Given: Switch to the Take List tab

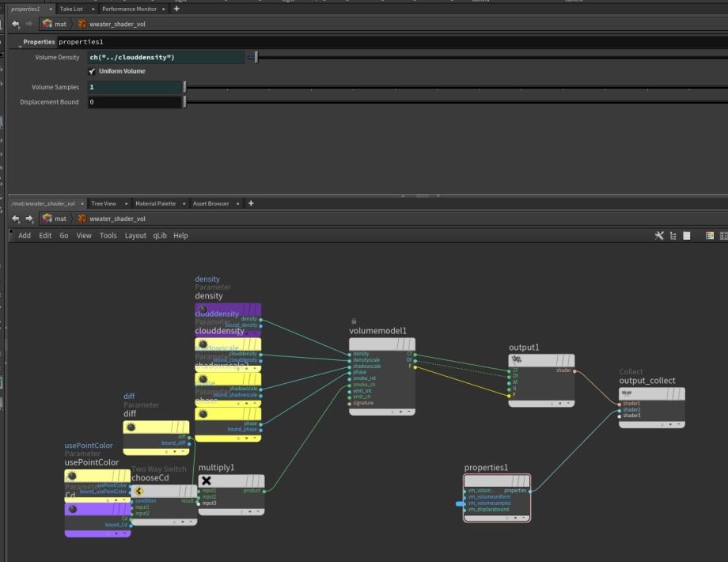Looking at the screenshot, I should (x=71, y=9).
